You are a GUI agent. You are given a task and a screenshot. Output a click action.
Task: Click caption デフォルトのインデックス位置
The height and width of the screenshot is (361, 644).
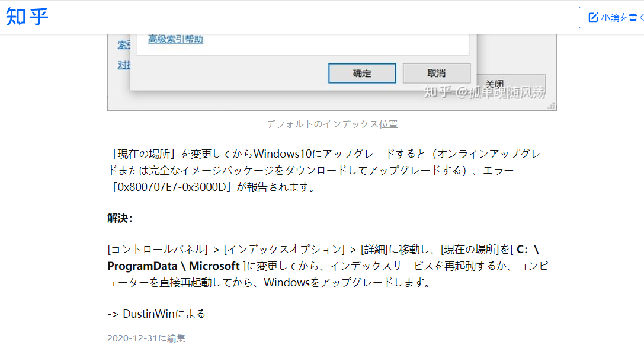tap(332, 124)
